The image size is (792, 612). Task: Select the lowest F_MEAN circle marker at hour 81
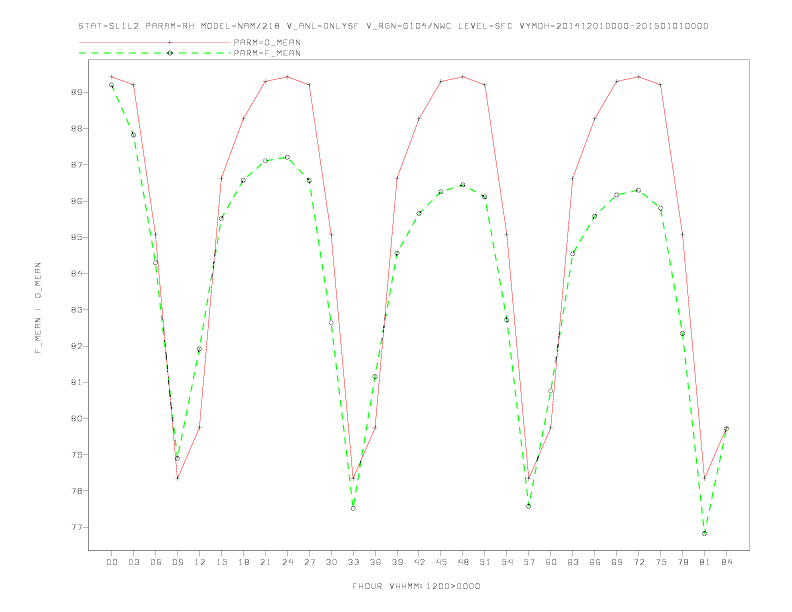704,533
